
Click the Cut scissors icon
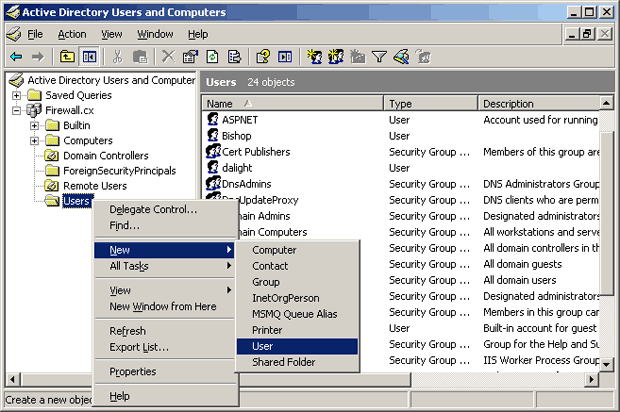(117, 57)
